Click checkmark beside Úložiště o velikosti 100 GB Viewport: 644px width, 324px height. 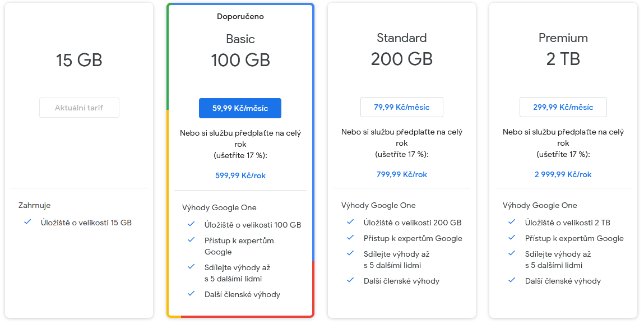tap(191, 224)
